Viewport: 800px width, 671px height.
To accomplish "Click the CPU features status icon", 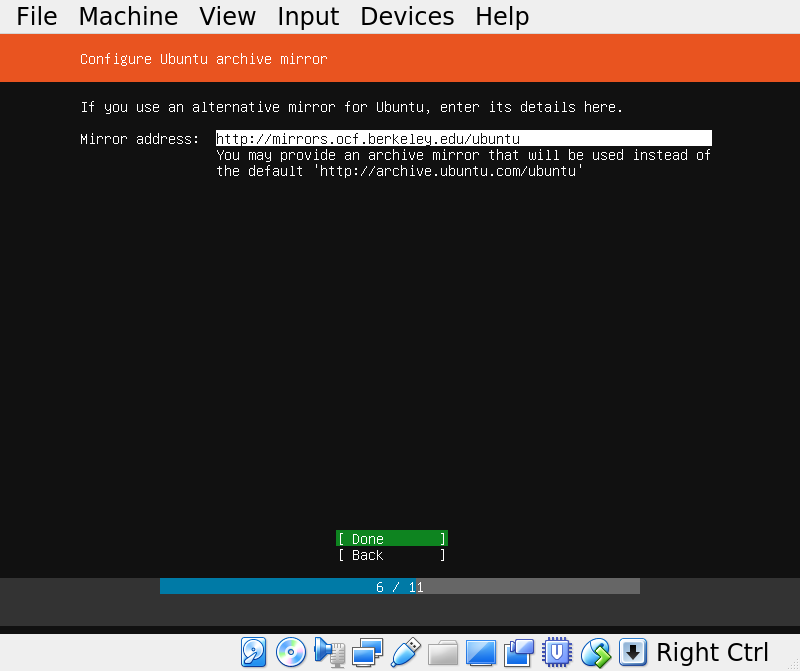I will click(557, 651).
